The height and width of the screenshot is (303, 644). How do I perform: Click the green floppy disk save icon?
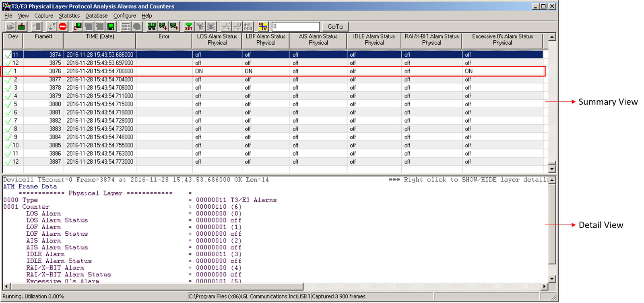[111, 27]
